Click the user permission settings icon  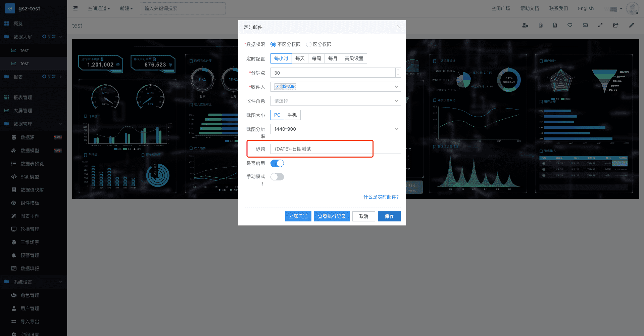tap(525, 25)
